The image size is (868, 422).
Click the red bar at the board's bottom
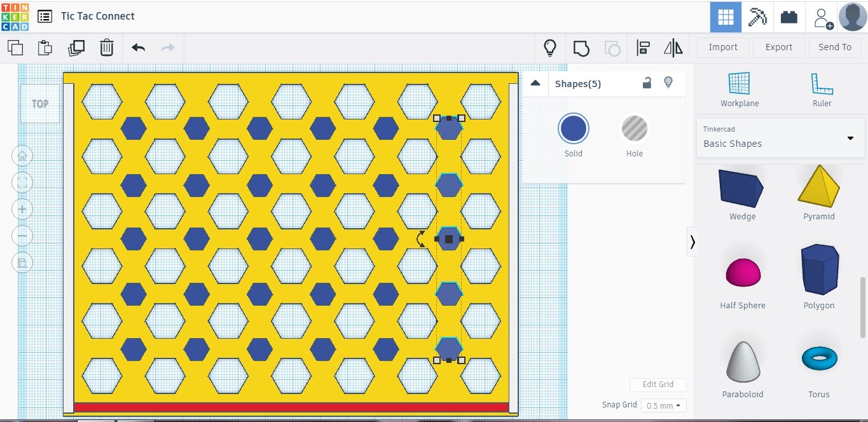(x=291, y=407)
